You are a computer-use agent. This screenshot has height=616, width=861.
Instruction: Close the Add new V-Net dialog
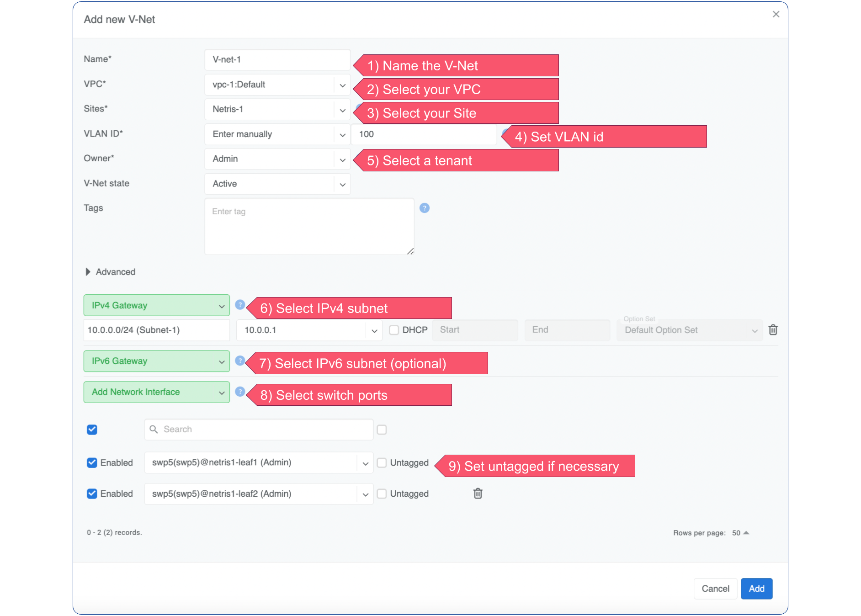pos(776,14)
